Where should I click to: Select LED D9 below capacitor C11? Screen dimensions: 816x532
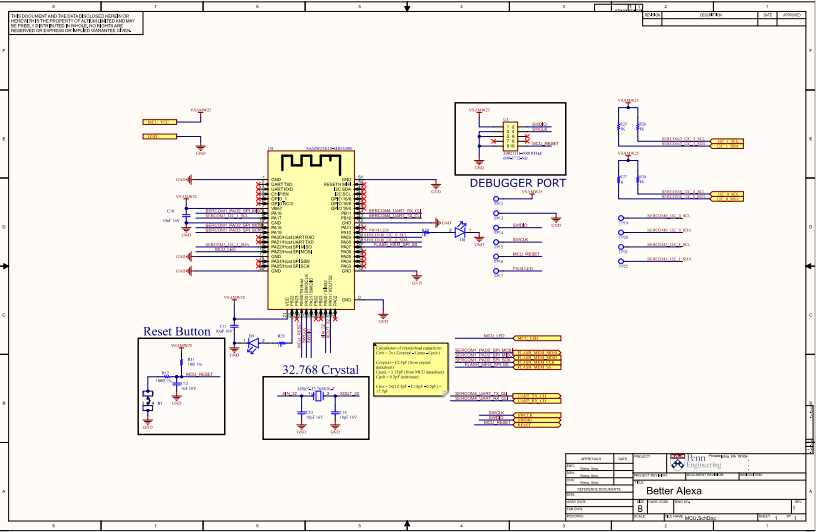pos(253,344)
